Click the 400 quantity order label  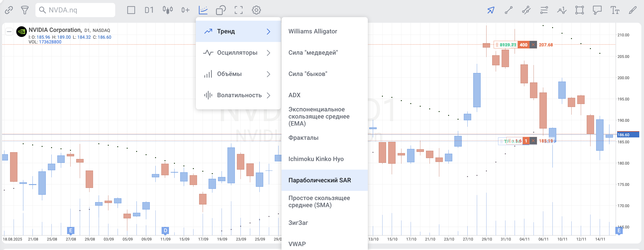click(x=523, y=45)
